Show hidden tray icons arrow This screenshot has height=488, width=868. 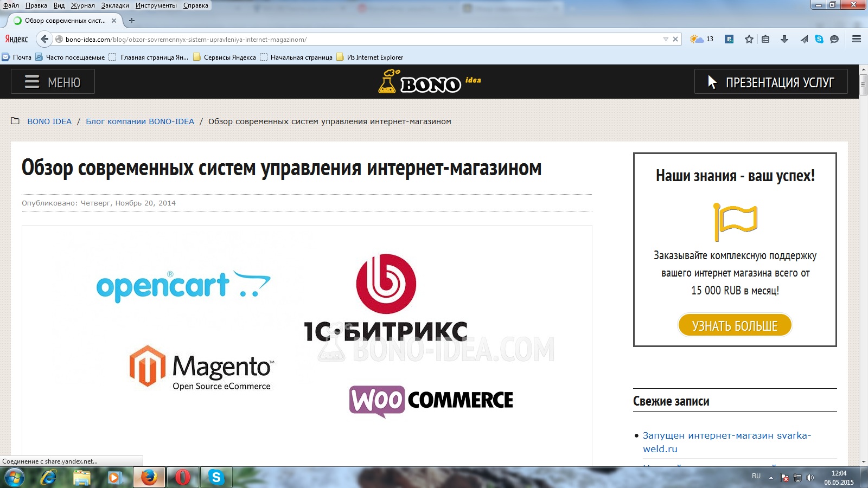pyautogui.click(x=771, y=478)
